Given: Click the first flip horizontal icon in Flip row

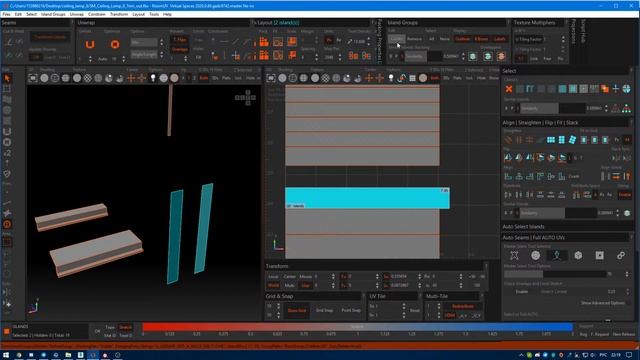Looking at the screenshot, I should coord(508,158).
